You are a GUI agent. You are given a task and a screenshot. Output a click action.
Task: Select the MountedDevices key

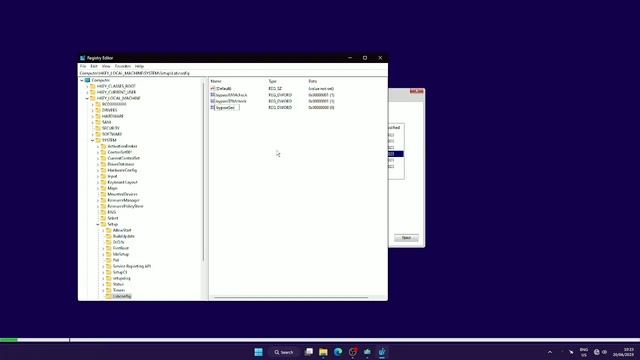click(x=122, y=194)
